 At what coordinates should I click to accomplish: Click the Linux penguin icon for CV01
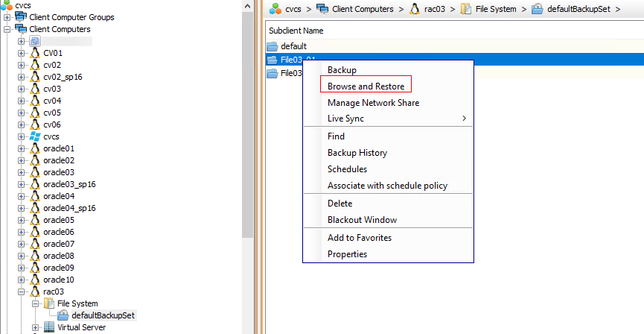[x=34, y=53]
